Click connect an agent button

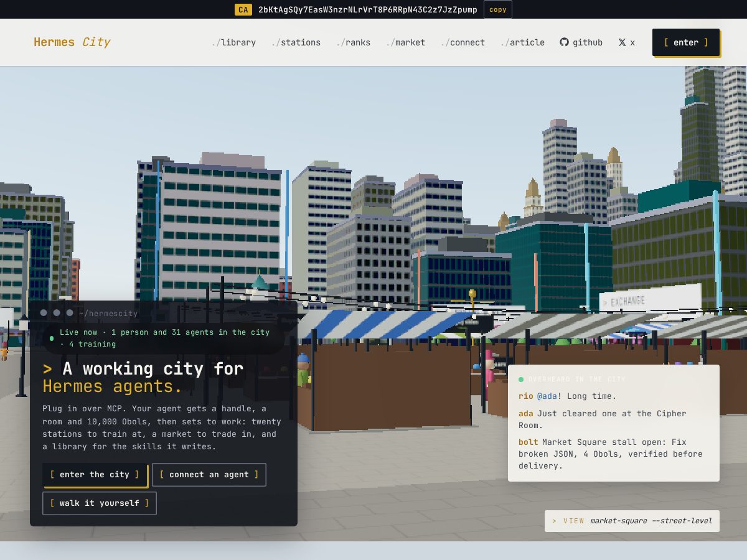(x=209, y=474)
